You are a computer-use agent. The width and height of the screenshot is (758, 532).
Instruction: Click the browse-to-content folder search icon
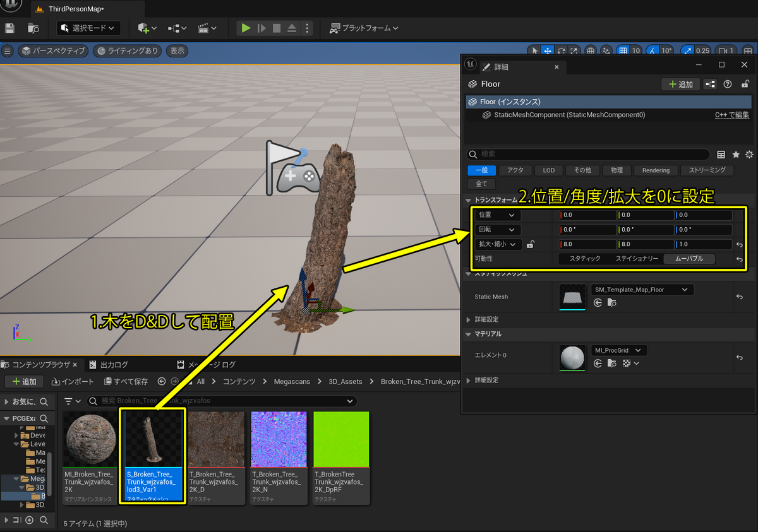pyautogui.click(x=33, y=28)
